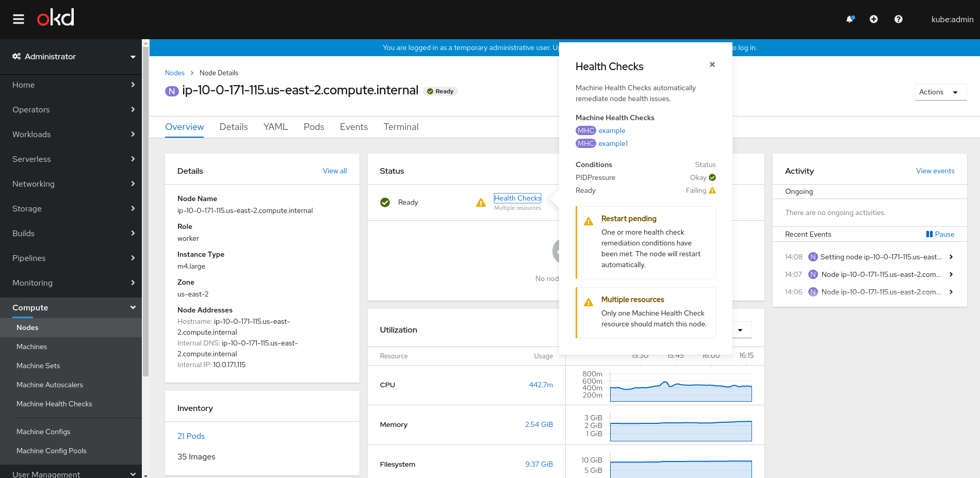Click the warning triangle next to Health Checks
980x478 pixels.
coord(481,203)
